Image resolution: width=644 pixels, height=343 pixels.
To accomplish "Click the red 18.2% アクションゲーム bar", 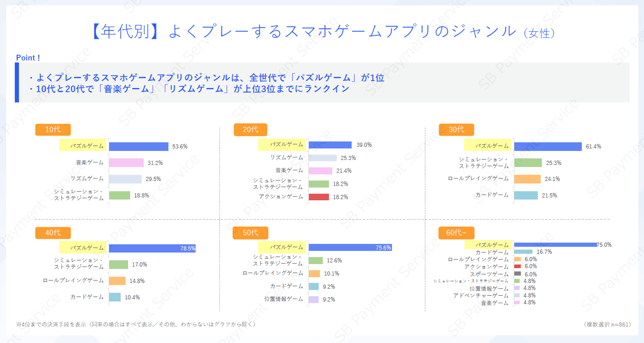I will click(x=318, y=197).
